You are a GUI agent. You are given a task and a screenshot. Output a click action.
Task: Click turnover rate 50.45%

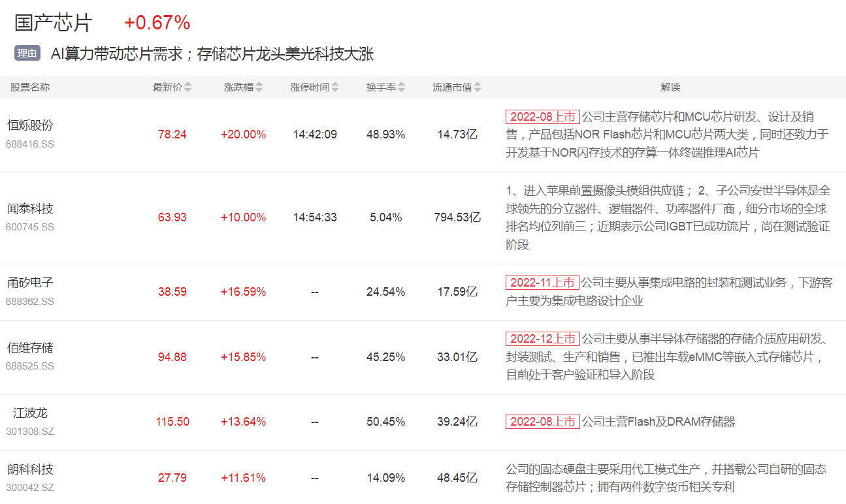pyautogui.click(x=386, y=422)
